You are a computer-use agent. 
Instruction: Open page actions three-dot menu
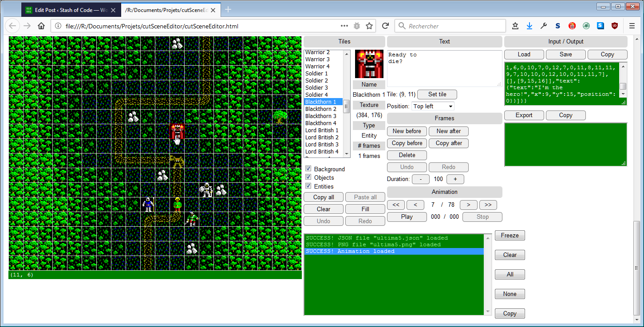tap(344, 26)
